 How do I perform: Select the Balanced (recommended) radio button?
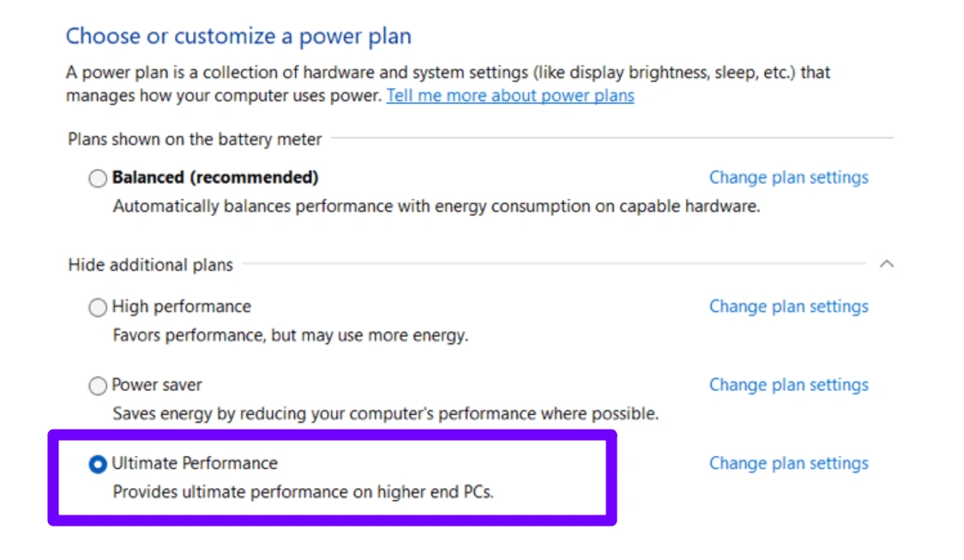point(98,178)
